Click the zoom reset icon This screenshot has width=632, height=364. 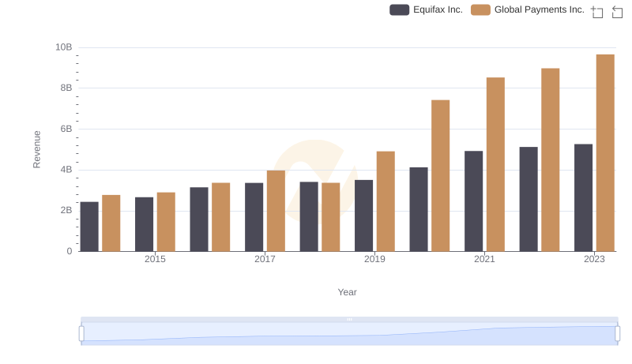[x=617, y=12]
